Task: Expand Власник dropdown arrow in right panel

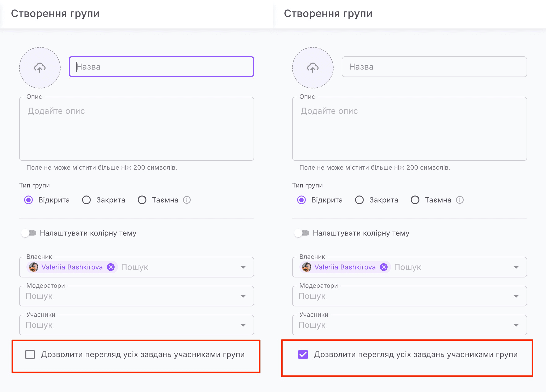Action: tap(516, 267)
